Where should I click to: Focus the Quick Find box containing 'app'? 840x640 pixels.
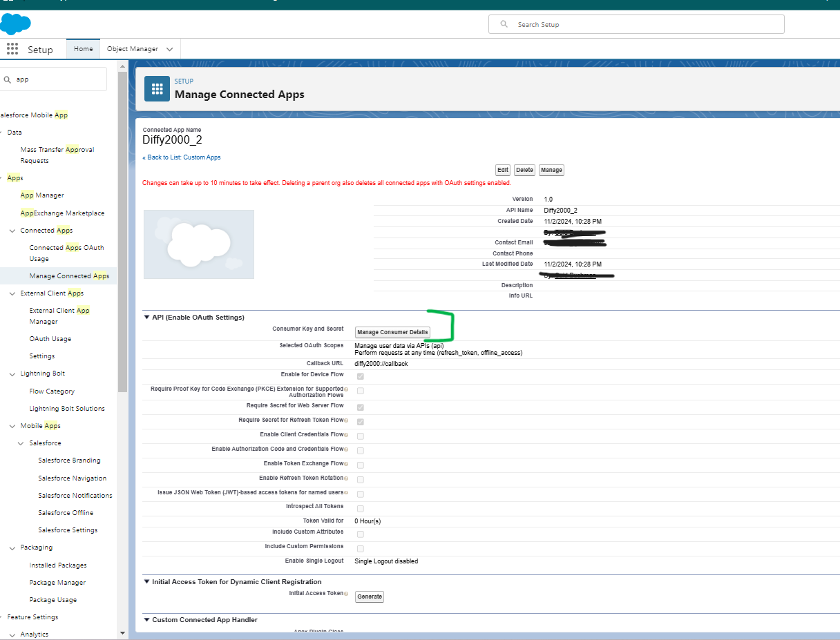click(53, 79)
